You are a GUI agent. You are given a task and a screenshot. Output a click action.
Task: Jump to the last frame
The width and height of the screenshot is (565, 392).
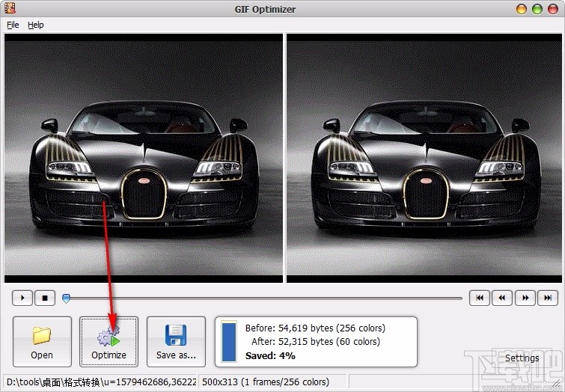point(548,298)
